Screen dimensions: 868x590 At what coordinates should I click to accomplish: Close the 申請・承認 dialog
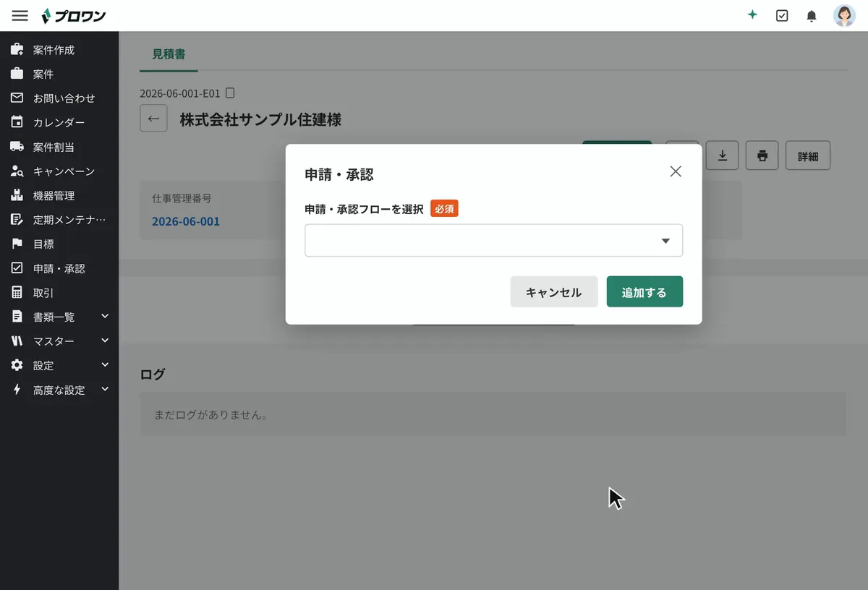[676, 171]
